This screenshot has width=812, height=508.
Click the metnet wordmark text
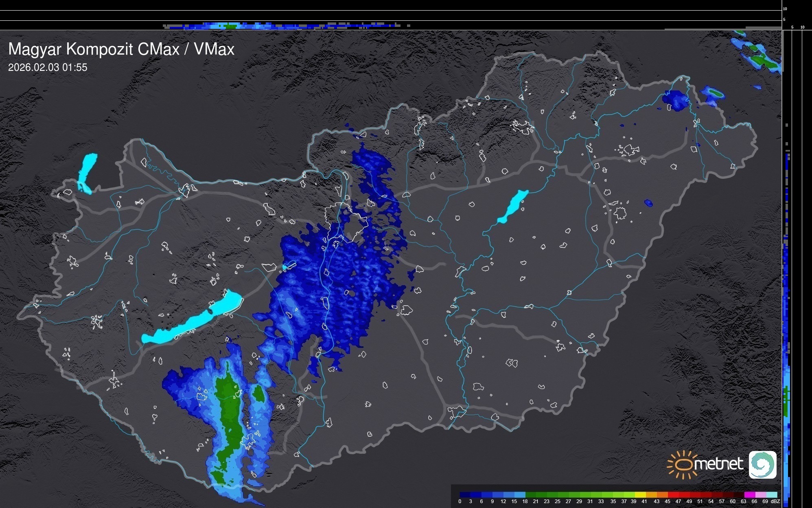click(718, 464)
